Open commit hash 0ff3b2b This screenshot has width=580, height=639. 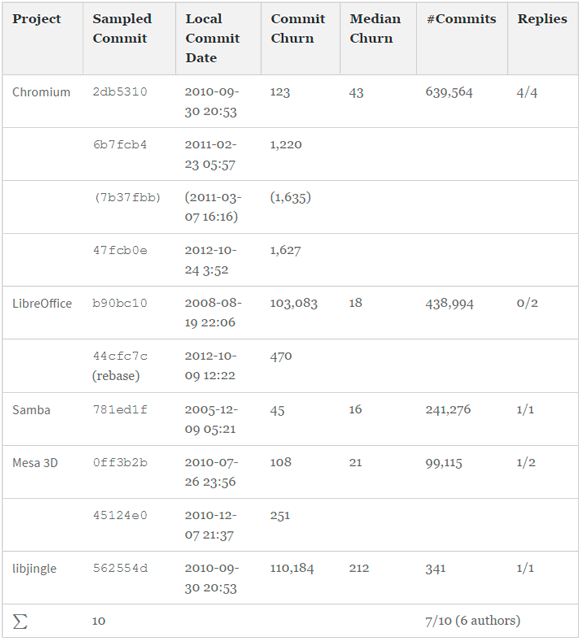(120, 463)
